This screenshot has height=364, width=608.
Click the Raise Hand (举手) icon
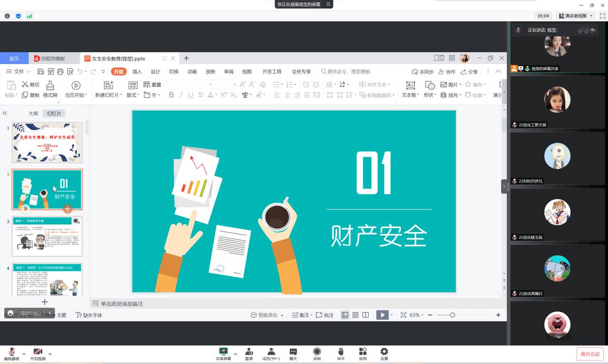341,352
